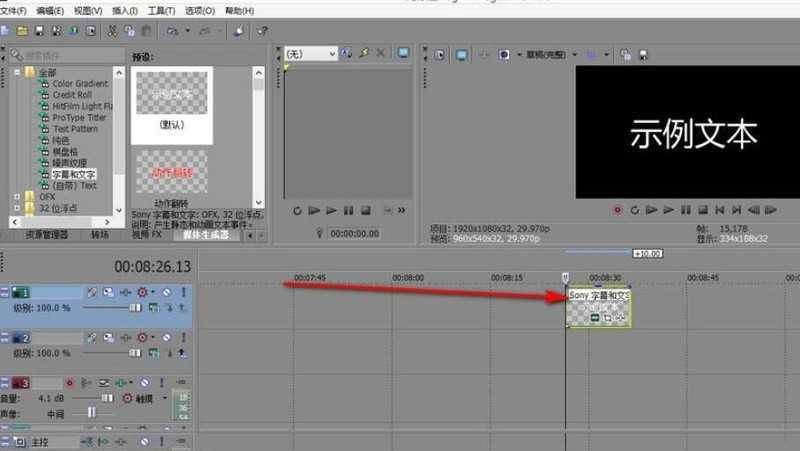Expand the OFX folder in plugin tree

pyautogui.click(x=17, y=197)
